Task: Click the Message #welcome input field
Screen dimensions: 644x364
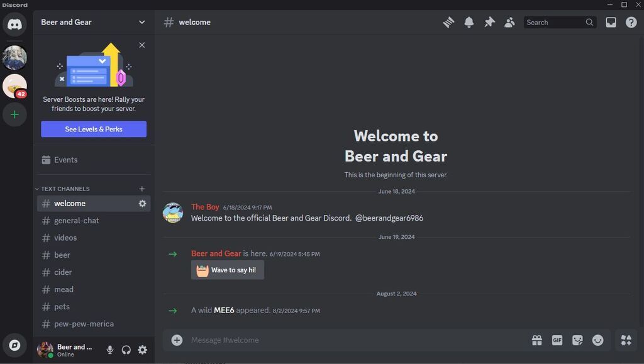Action: coord(352,340)
